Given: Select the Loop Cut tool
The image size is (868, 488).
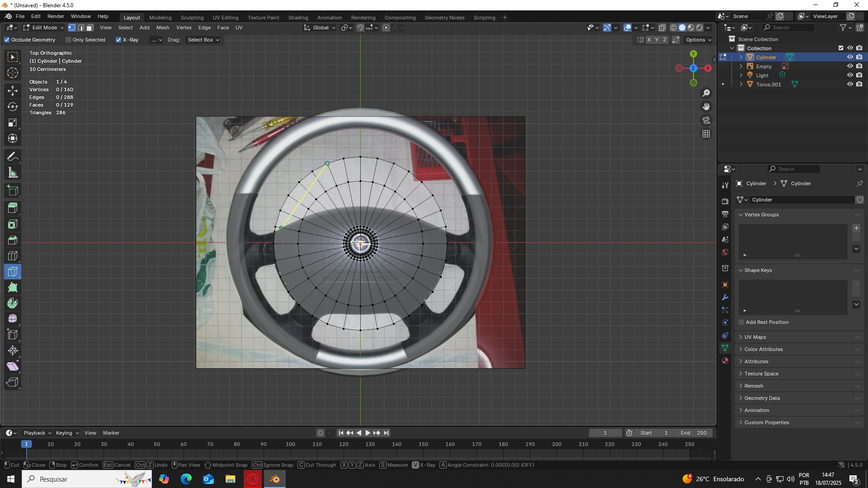Looking at the screenshot, I should point(13,256).
